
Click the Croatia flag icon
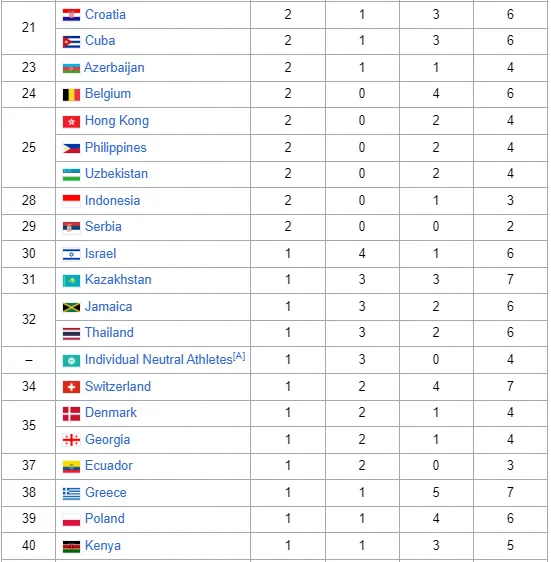coord(71,15)
